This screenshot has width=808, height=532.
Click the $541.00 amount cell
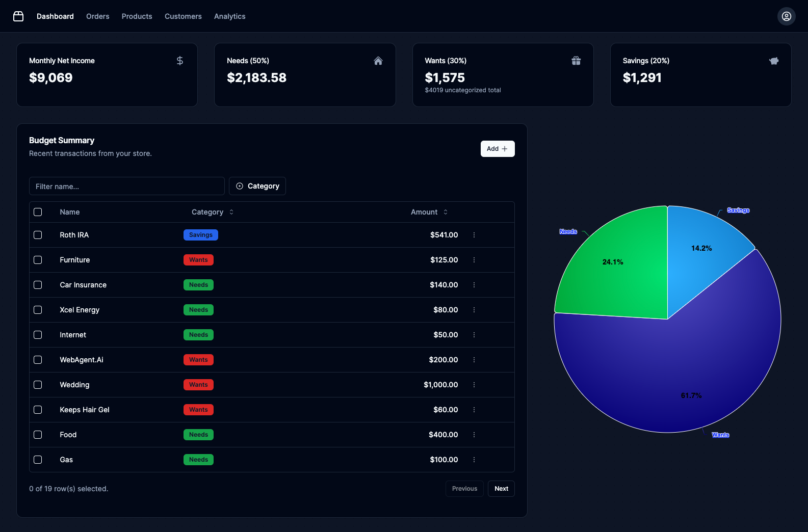[444, 235]
